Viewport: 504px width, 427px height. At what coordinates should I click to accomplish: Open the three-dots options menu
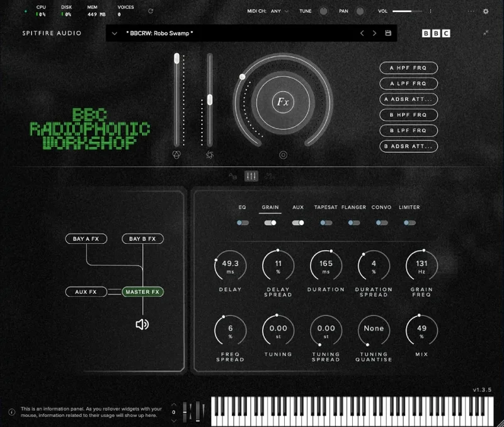[x=471, y=11]
